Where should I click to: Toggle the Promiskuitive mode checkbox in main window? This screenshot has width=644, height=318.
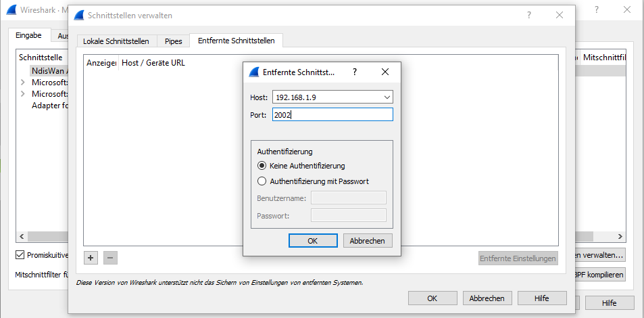point(20,254)
